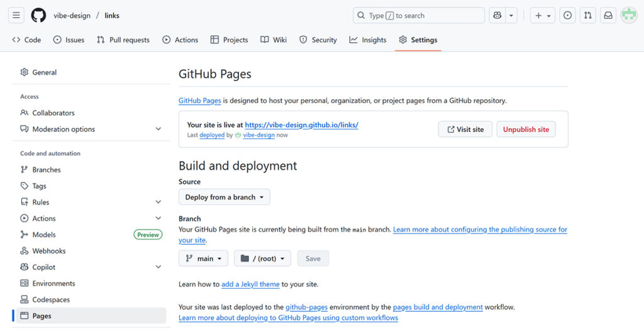Open Copilot chat icon in header
Viewport: 644px width, 329px height.
[x=497, y=15]
